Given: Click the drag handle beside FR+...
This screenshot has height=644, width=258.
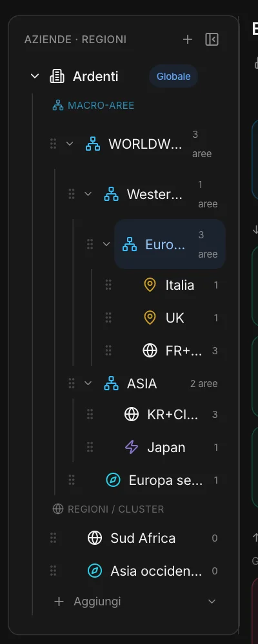Looking at the screenshot, I should 108,350.
